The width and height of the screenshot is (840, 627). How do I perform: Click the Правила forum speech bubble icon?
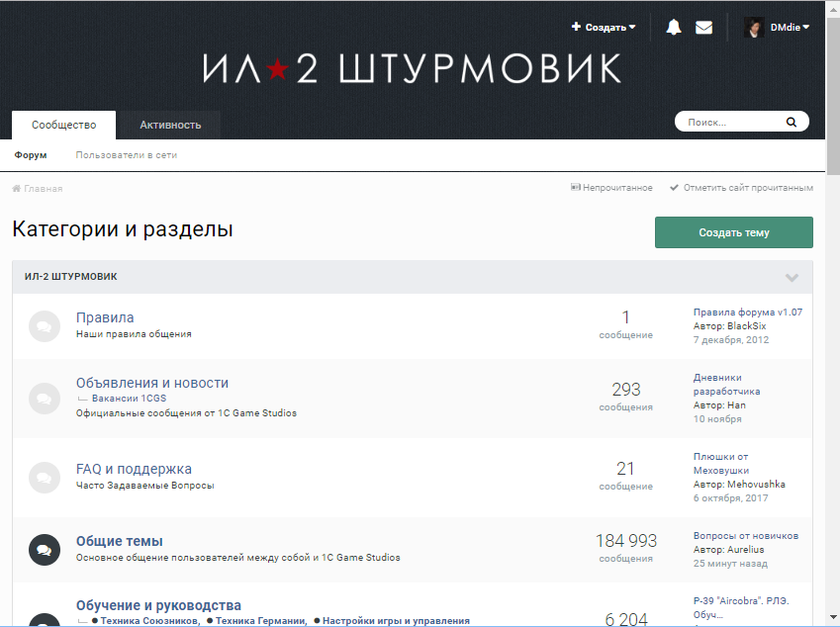coord(45,326)
